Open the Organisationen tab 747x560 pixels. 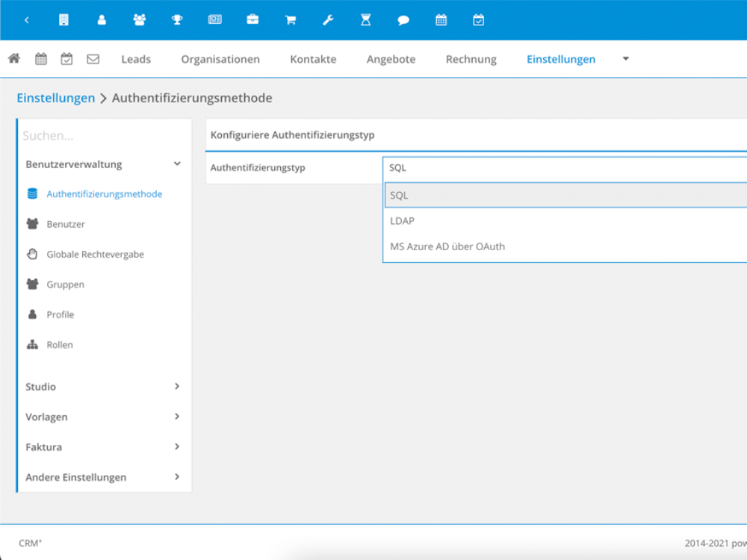220,59
